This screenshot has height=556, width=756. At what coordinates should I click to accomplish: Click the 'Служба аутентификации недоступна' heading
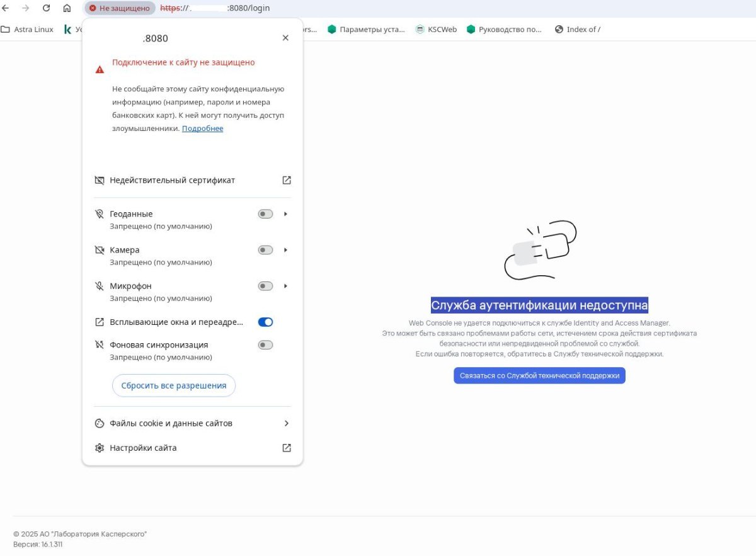[x=539, y=305]
